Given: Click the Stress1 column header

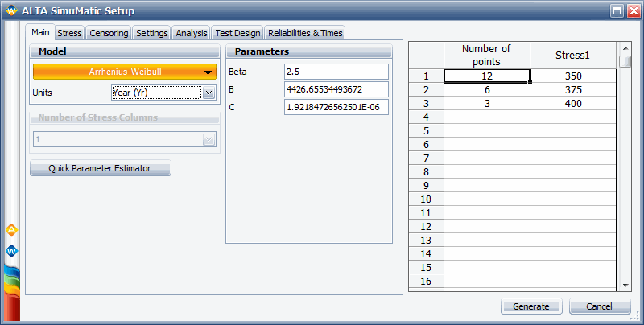Looking at the screenshot, I should coord(573,55).
